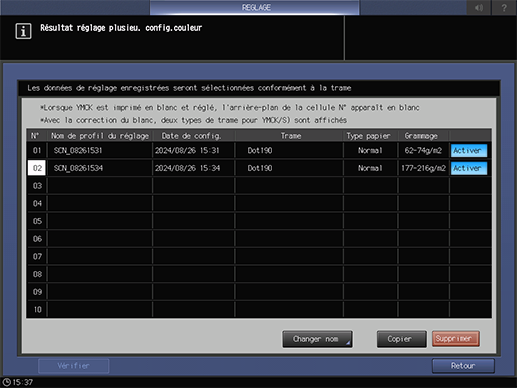Viewport: 517px width, 388px height.
Task: Click grammage 177-216g/m2 cell
Action: click(423, 168)
